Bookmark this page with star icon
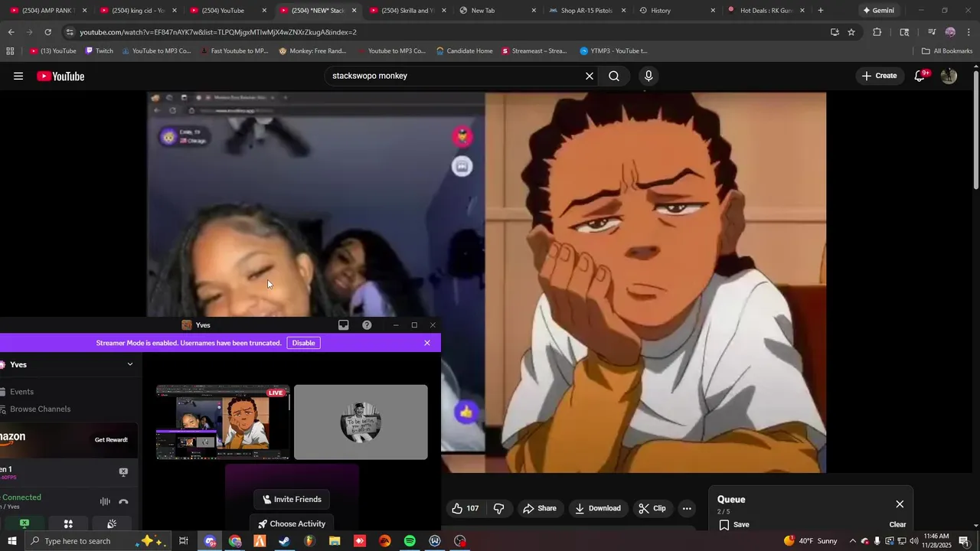 coord(851,32)
